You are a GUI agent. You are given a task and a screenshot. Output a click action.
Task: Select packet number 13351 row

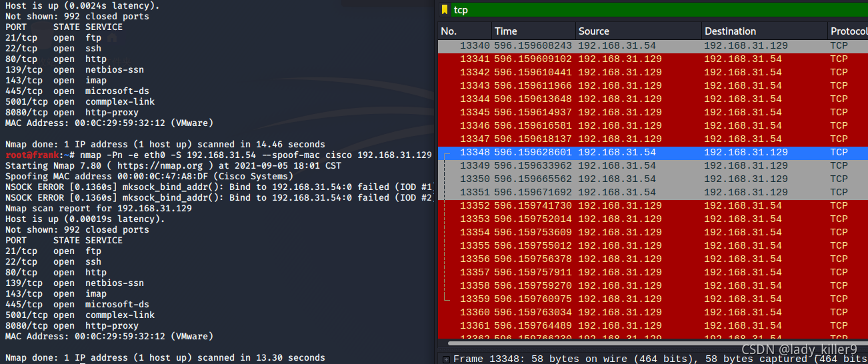click(x=653, y=193)
